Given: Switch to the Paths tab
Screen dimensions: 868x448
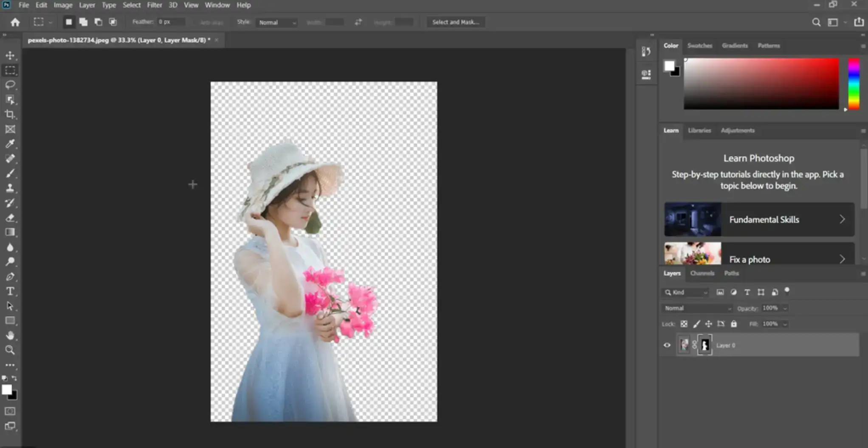Looking at the screenshot, I should click(731, 273).
